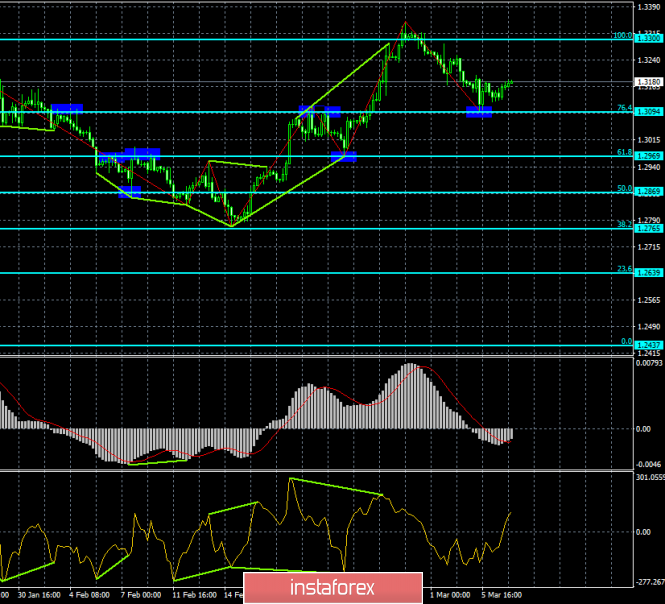Screen dimensions: 665x604
Task: Click the 1.3240 price axis label
Action: click(649, 60)
